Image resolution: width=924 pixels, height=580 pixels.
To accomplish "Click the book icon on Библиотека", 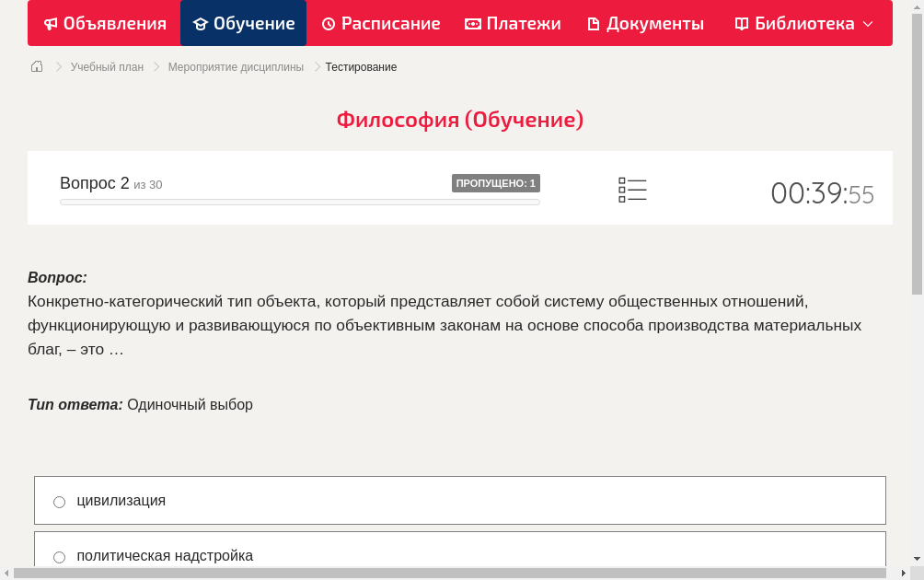I will pos(741,23).
